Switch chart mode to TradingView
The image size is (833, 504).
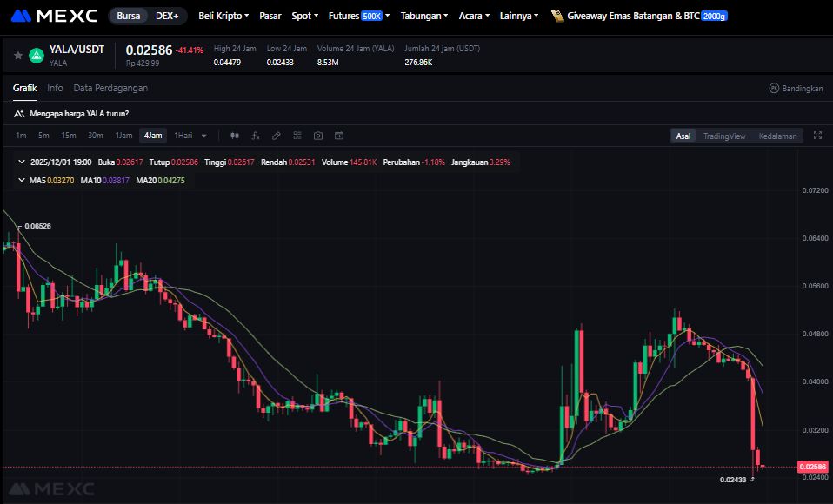724,136
